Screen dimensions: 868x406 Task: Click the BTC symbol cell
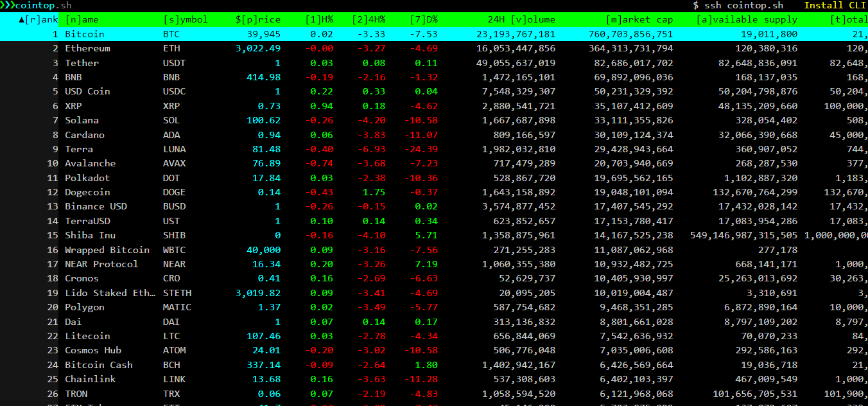171,34
